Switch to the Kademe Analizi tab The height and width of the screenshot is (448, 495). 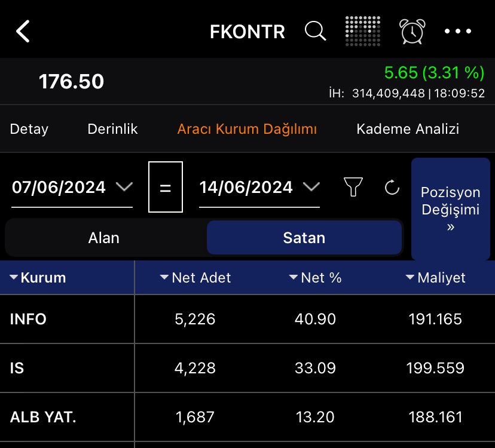click(408, 128)
